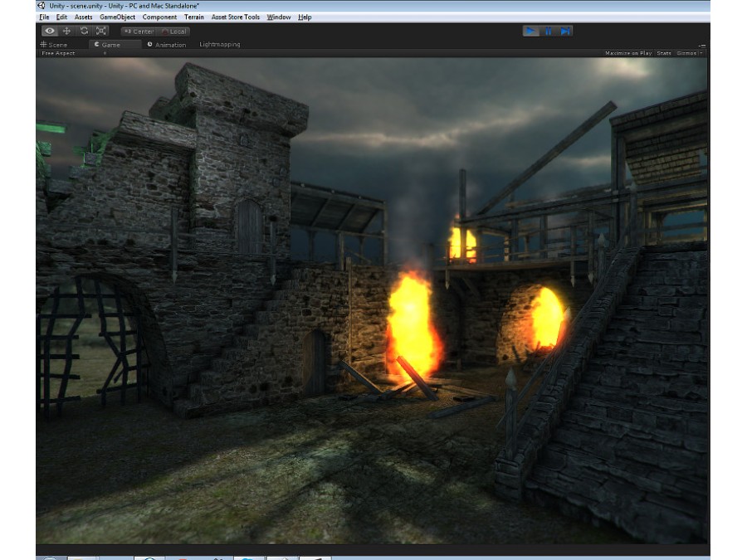The image size is (747, 560).
Task: Toggle Maximize on Play
Action: (628, 53)
